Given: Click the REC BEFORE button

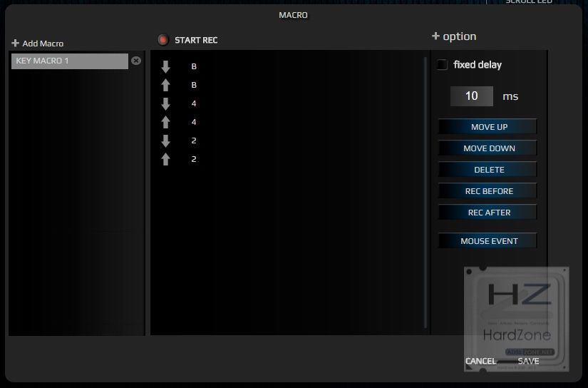Looking at the screenshot, I should click(x=488, y=191).
